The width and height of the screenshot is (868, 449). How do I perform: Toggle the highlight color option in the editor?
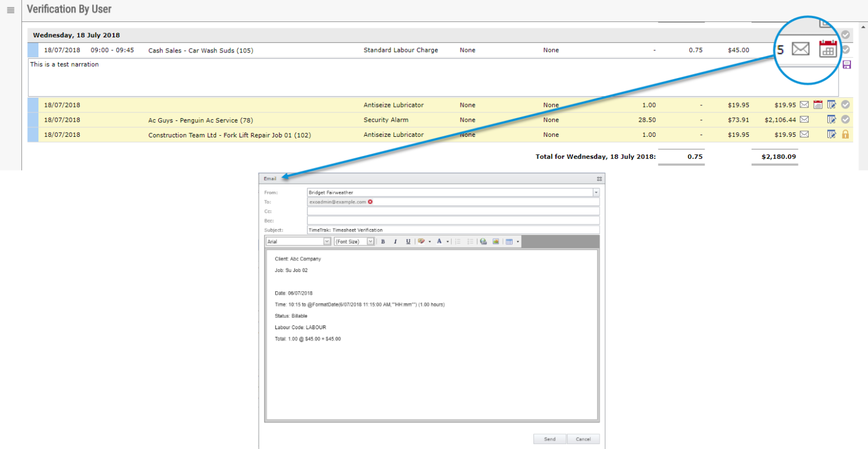pyautogui.click(x=422, y=241)
